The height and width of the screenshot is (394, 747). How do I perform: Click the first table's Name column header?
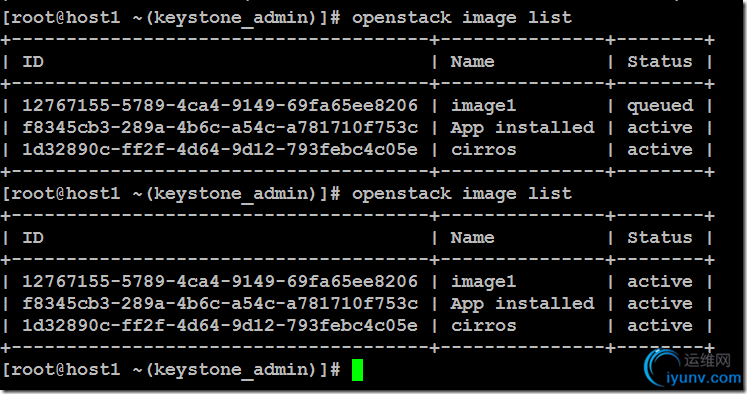pos(472,61)
